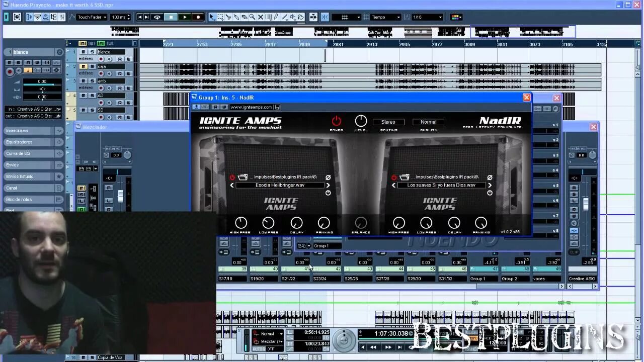Screen dimensions: 644x362
Task: Select the Arrow object selection tool
Action: coord(212,17)
